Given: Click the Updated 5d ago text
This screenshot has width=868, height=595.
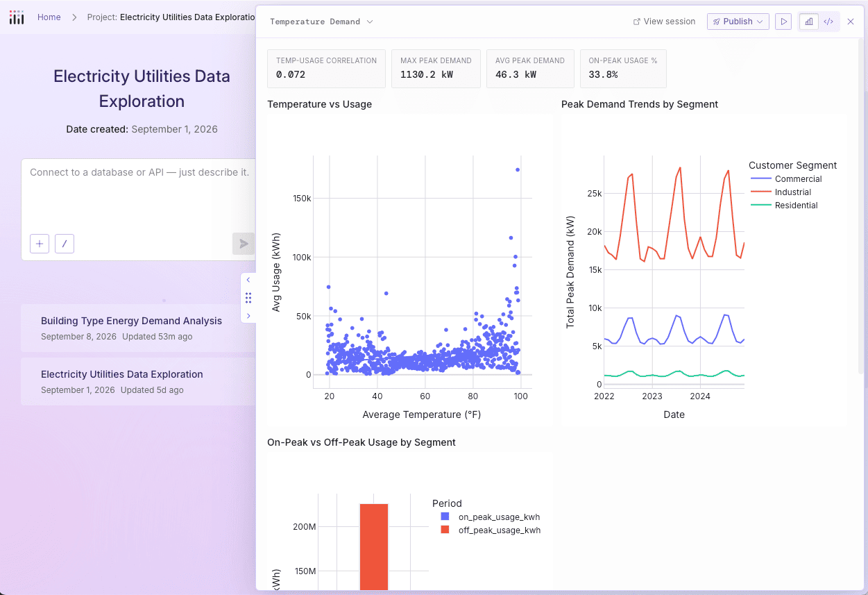Looking at the screenshot, I should tap(152, 390).
